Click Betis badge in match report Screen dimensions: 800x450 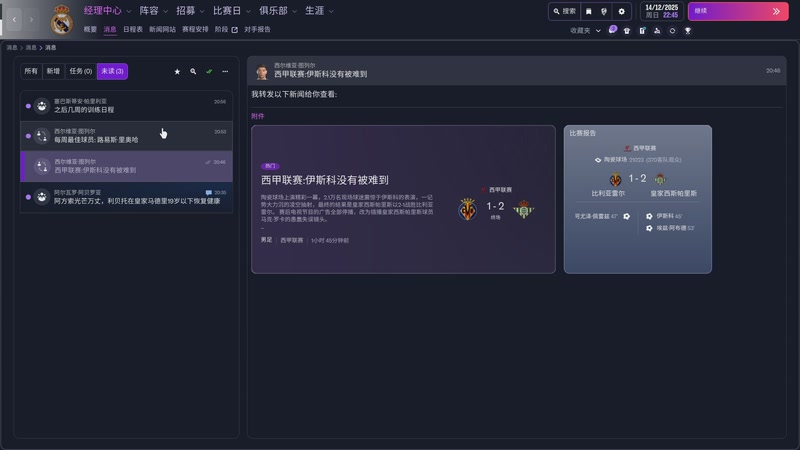pos(660,179)
